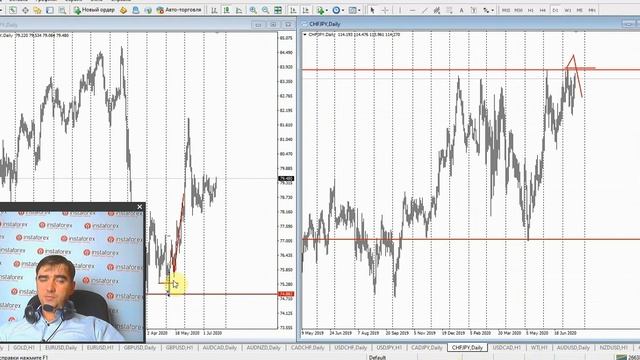Switch to candlestick chart display
The width and height of the screenshot is (640, 360).
pos(226,10)
